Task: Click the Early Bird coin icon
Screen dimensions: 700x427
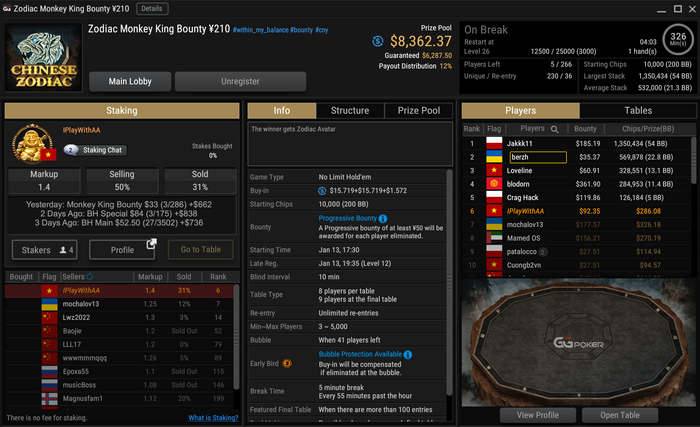Action: click(x=287, y=364)
